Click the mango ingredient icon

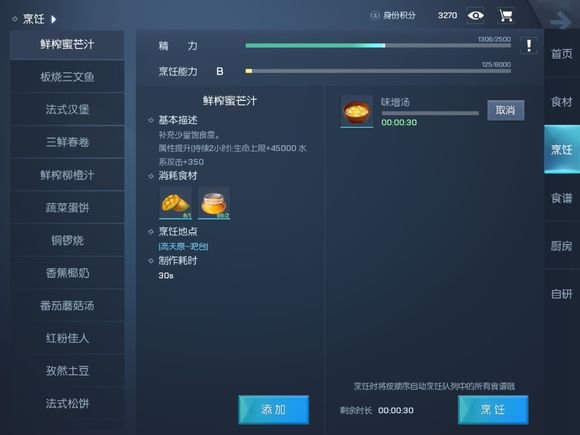click(x=176, y=203)
